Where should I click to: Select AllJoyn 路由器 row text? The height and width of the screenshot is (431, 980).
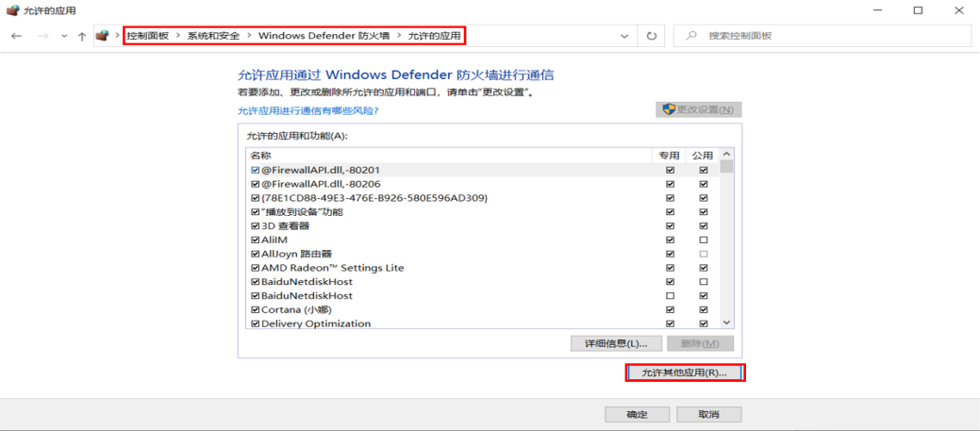(x=296, y=254)
